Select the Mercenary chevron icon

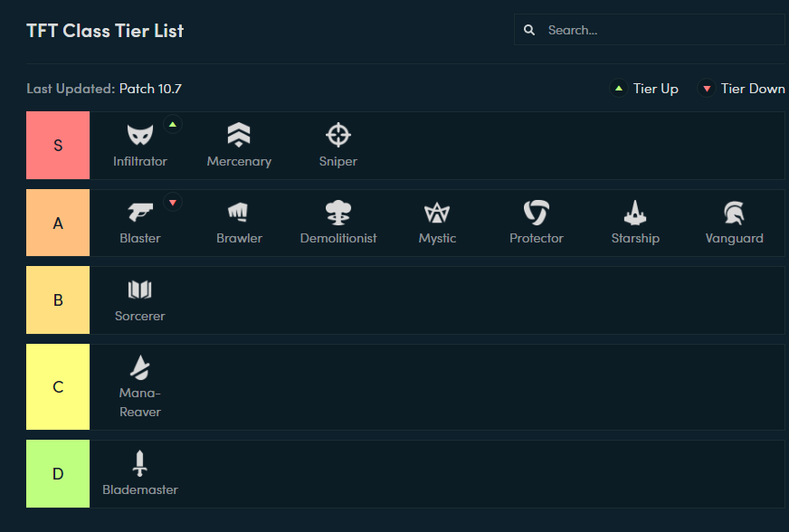click(x=239, y=135)
